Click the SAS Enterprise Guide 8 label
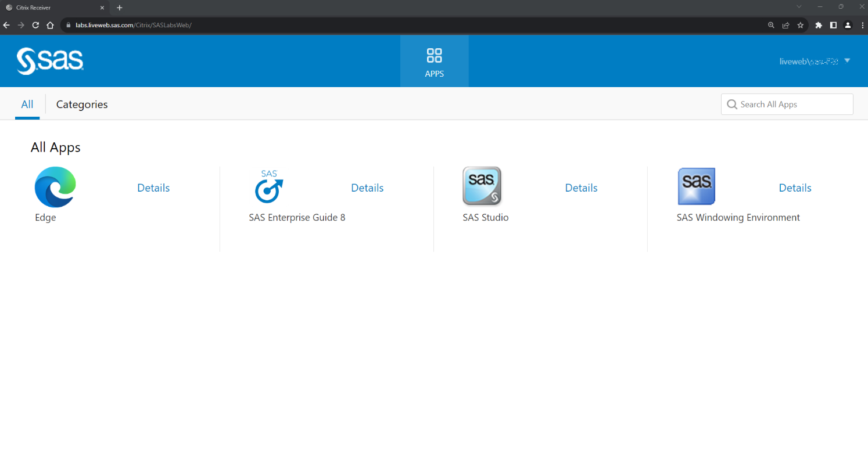 (297, 218)
